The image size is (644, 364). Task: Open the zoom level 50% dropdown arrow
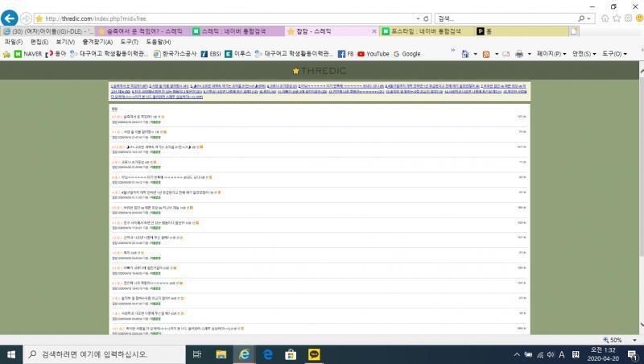[x=634, y=340]
